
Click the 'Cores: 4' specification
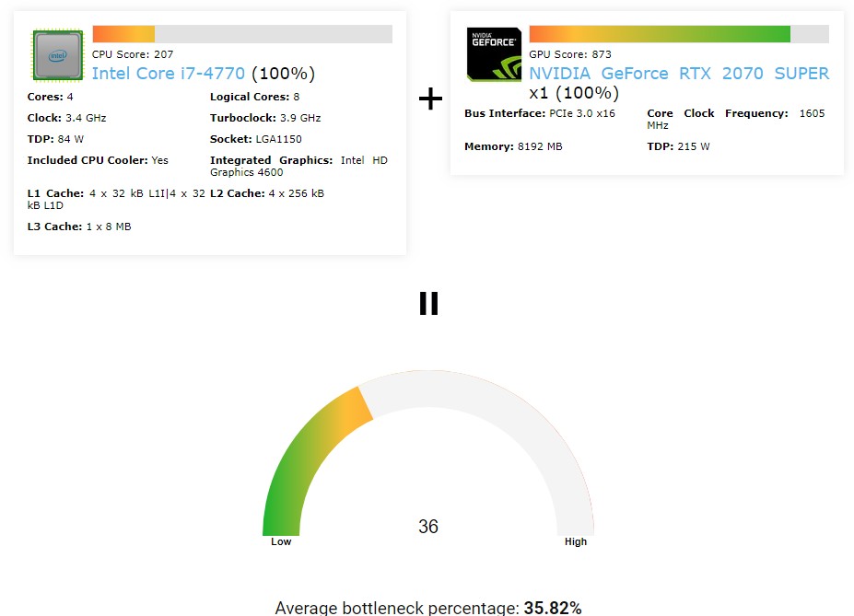50,97
